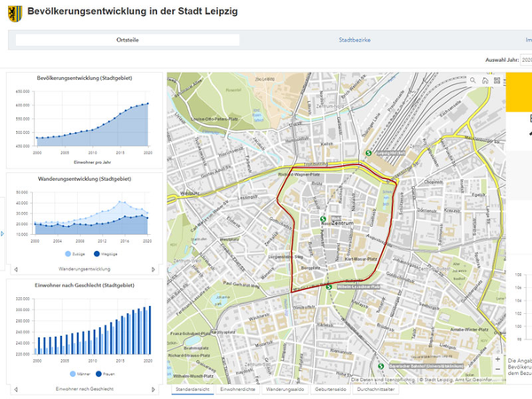Open the Geburtensaldo map view
The height and width of the screenshot is (399, 532).
(329, 389)
